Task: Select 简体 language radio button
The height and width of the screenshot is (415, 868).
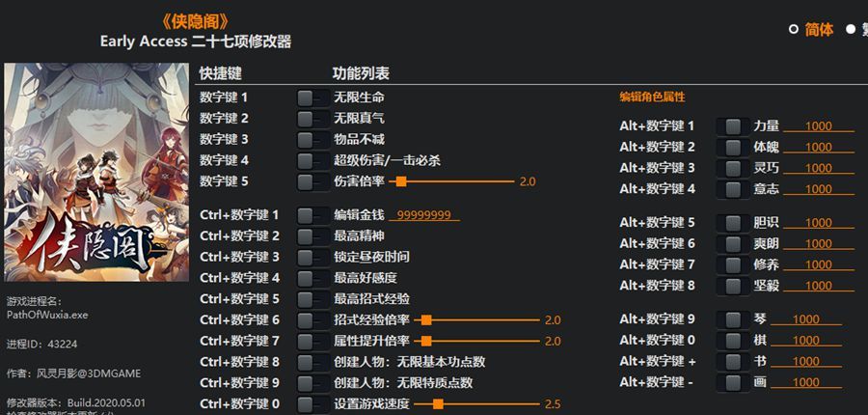Action: coord(794,29)
